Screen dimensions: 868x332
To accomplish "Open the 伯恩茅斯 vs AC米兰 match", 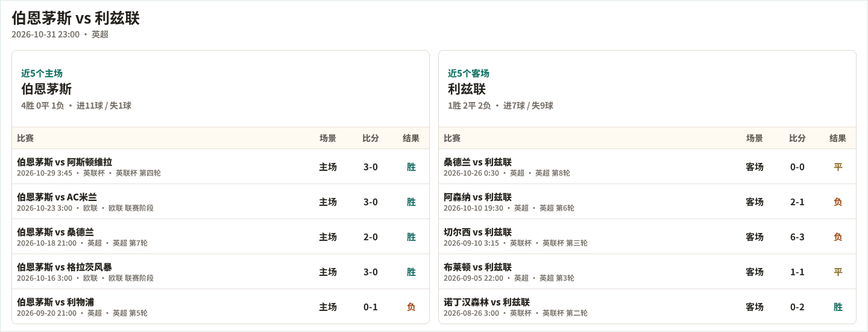I will [x=221, y=202].
